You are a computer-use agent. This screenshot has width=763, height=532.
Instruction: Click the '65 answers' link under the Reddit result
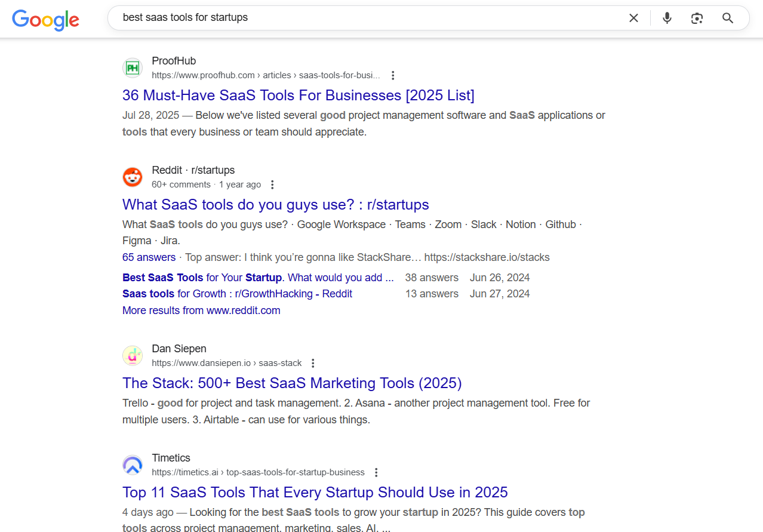click(149, 257)
